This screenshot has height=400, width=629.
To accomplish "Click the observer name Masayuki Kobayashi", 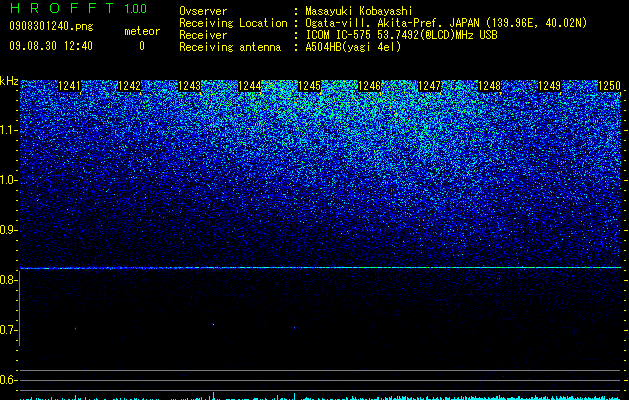I will click(x=359, y=11).
